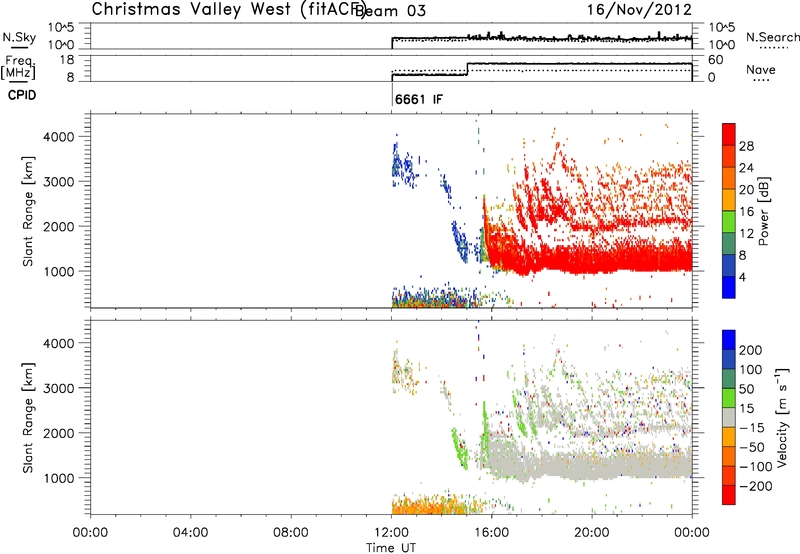The image size is (800, 554).
Task: Click the 'Velocity [m s-1]' color bar label
Action: point(782,417)
